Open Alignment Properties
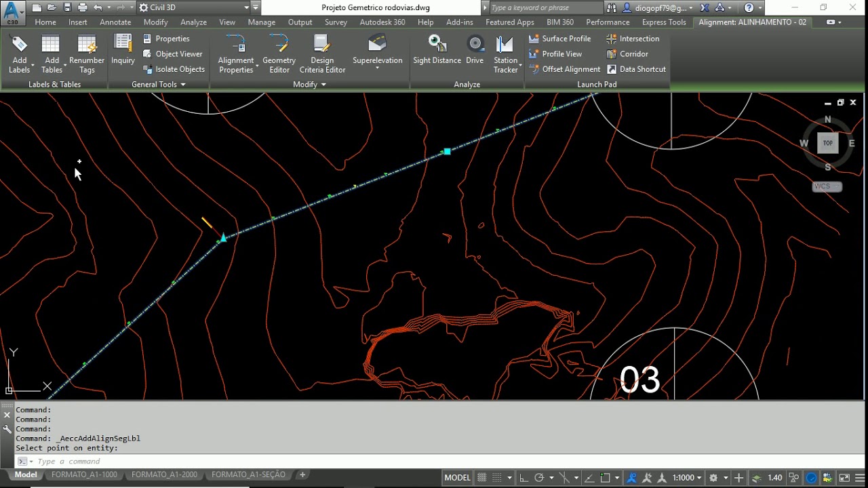 (236, 54)
